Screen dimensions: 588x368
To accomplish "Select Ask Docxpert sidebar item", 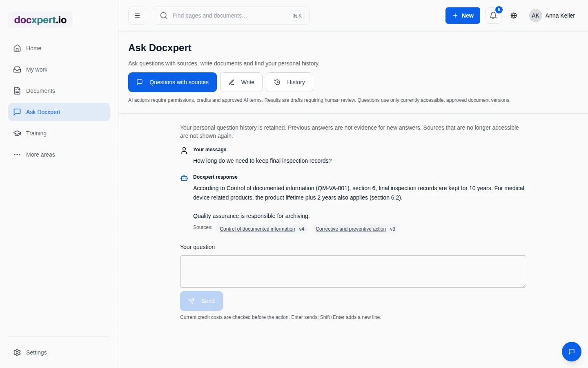I will point(59,112).
